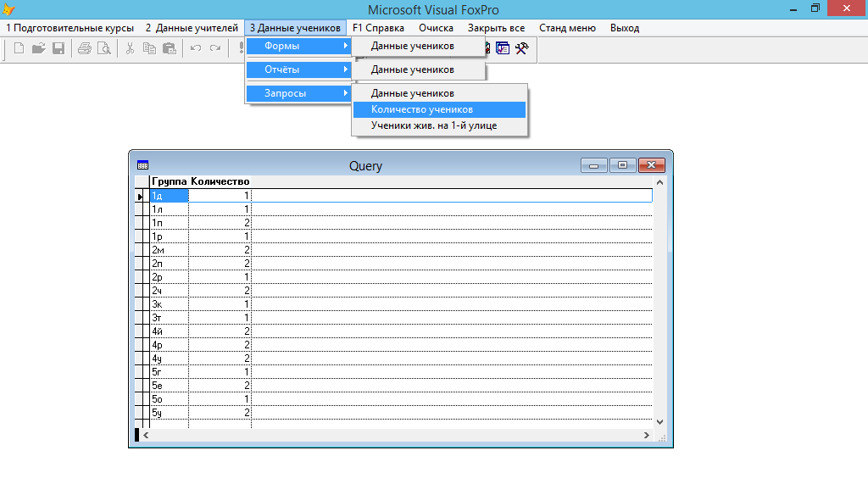
Task: Click the Form wizard toolbar icon
Action: (503, 48)
